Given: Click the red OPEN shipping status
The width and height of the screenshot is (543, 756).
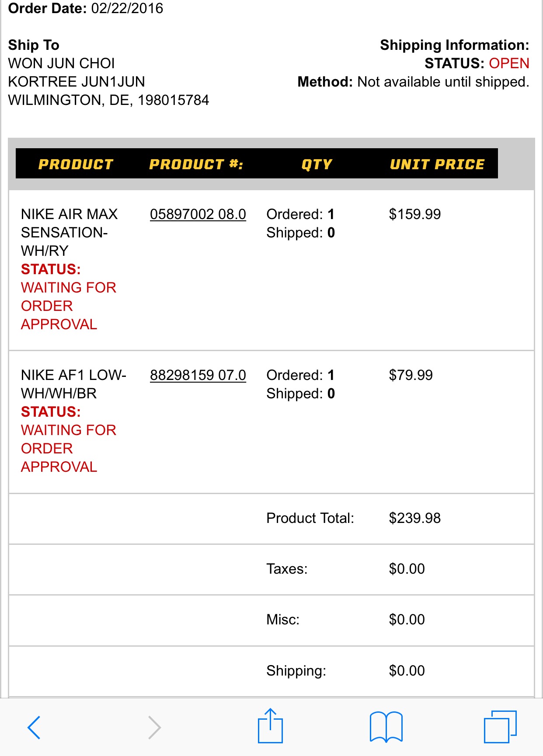Looking at the screenshot, I should click(x=509, y=63).
